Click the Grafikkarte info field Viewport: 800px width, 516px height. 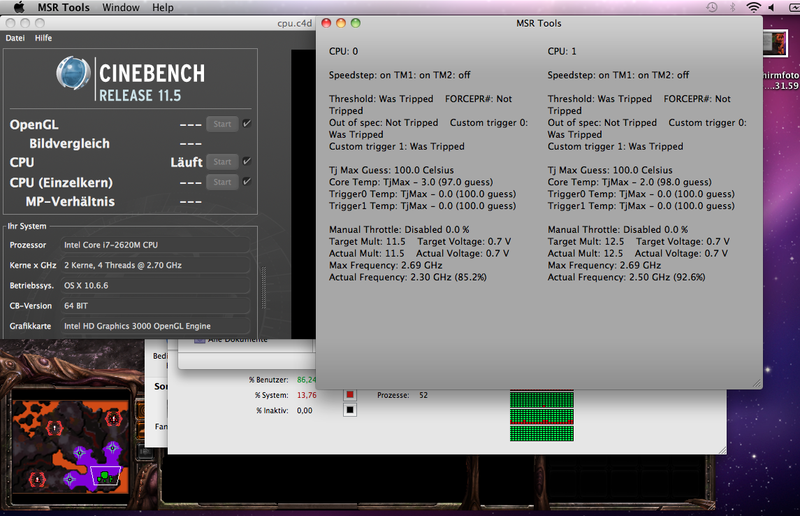(x=155, y=326)
